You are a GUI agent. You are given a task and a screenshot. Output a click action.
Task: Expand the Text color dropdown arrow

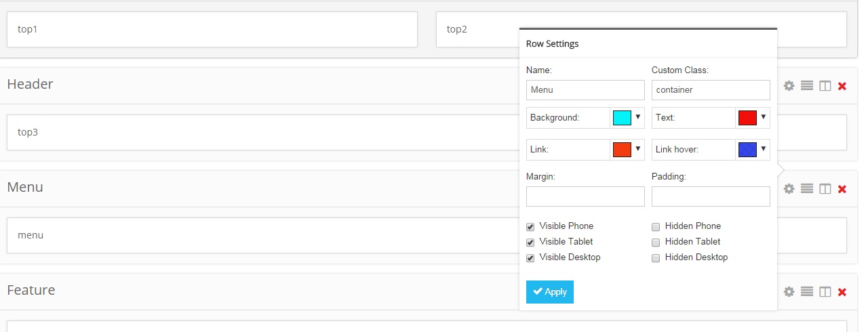coord(764,117)
